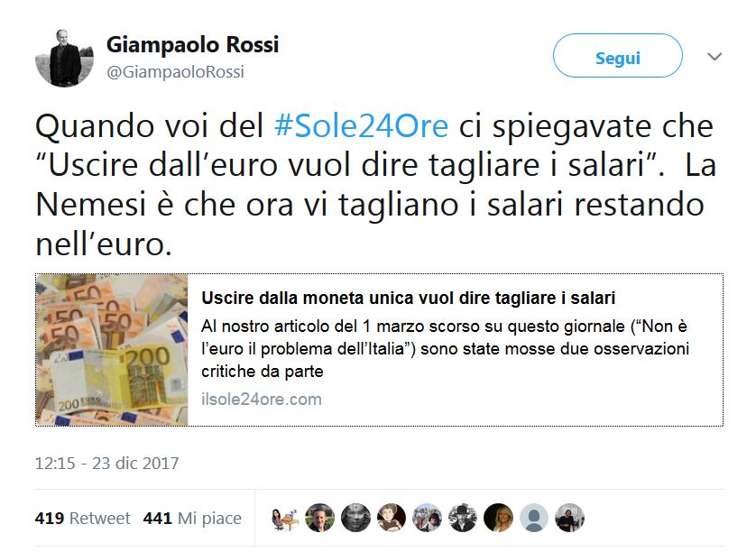
Task: Open the 12:15 - 23 dic 2017 timestamp
Action: (106, 464)
